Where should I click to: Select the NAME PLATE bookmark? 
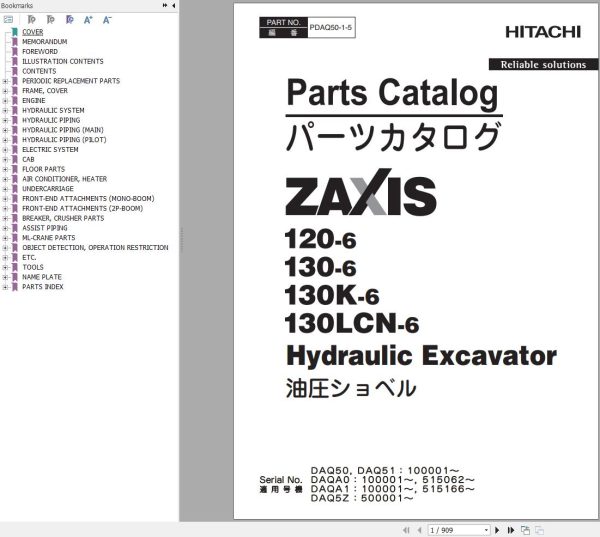(x=42, y=277)
